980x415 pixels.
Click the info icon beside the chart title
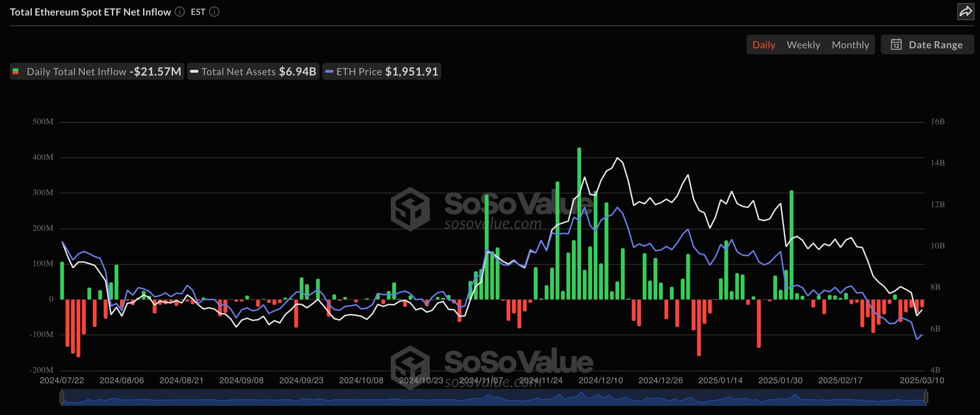179,12
